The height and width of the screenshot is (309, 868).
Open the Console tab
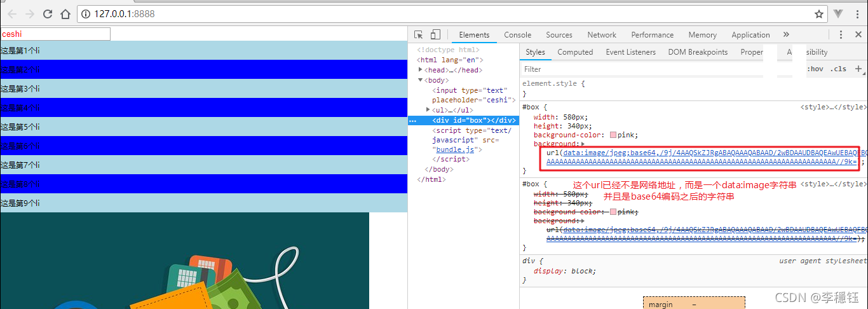[x=518, y=35]
